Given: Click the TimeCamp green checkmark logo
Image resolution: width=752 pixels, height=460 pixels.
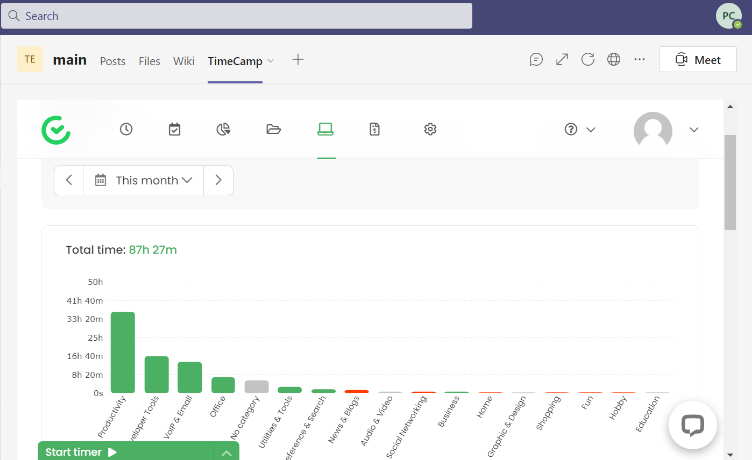Looking at the screenshot, I should (56, 130).
